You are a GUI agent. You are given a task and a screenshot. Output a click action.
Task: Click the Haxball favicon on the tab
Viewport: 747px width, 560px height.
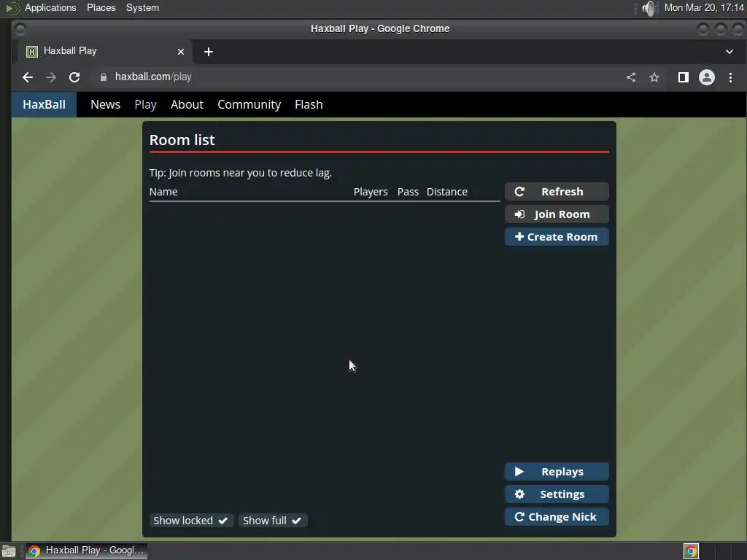[x=32, y=52]
